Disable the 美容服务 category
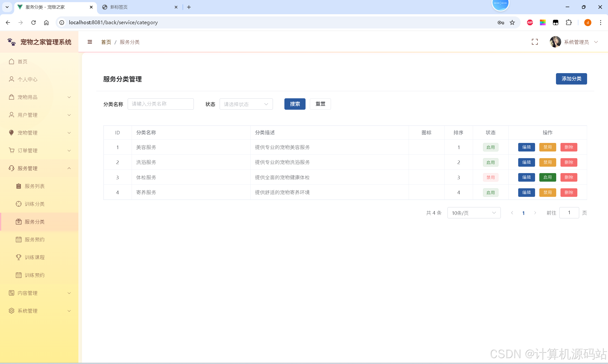 (x=547, y=147)
